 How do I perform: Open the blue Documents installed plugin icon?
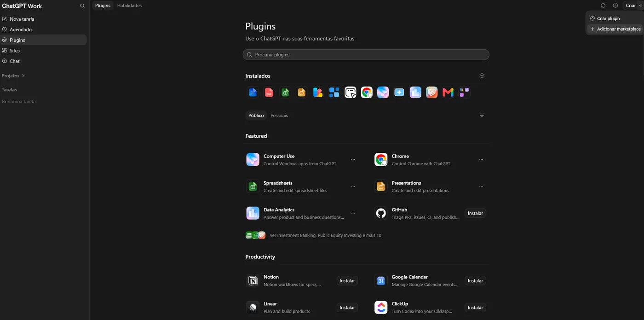click(x=253, y=93)
